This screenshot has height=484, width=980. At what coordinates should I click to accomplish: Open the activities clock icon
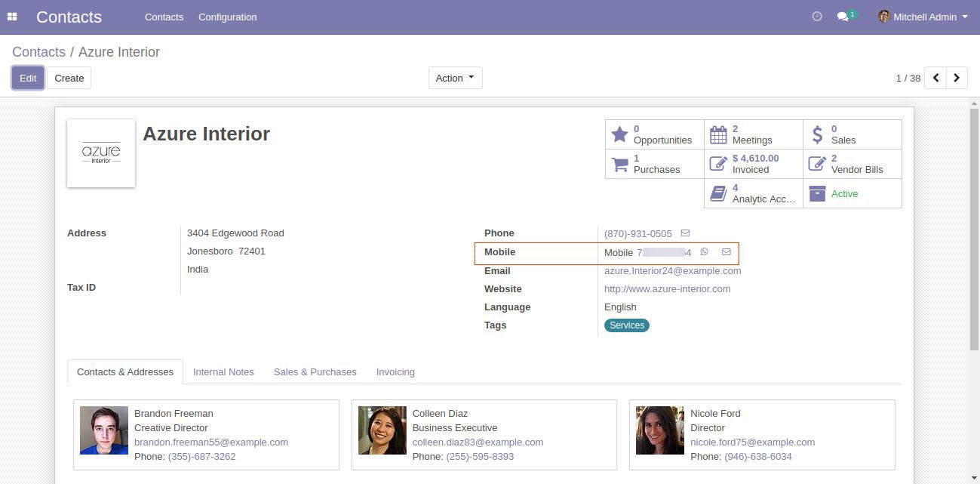point(817,17)
